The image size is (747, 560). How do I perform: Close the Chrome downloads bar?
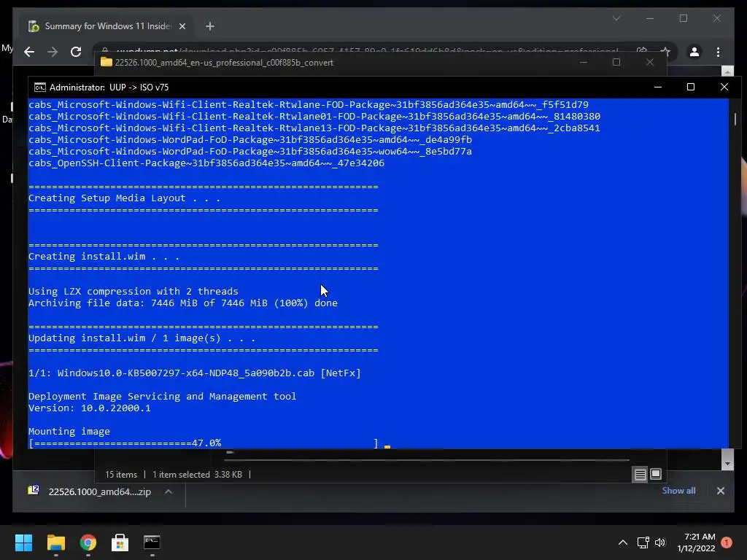pyautogui.click(x=720, y=491)
